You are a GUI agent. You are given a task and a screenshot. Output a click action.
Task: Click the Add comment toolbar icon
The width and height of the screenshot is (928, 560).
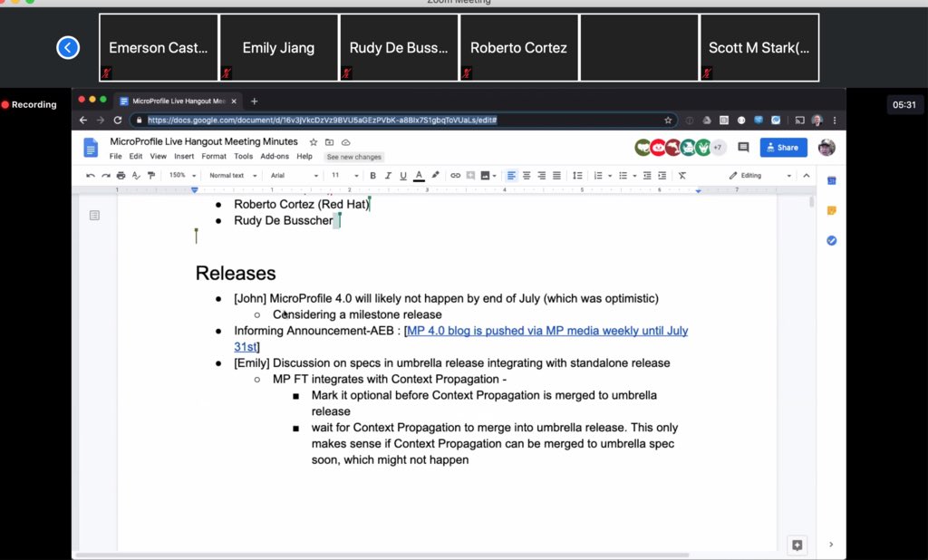pos(470,175)
